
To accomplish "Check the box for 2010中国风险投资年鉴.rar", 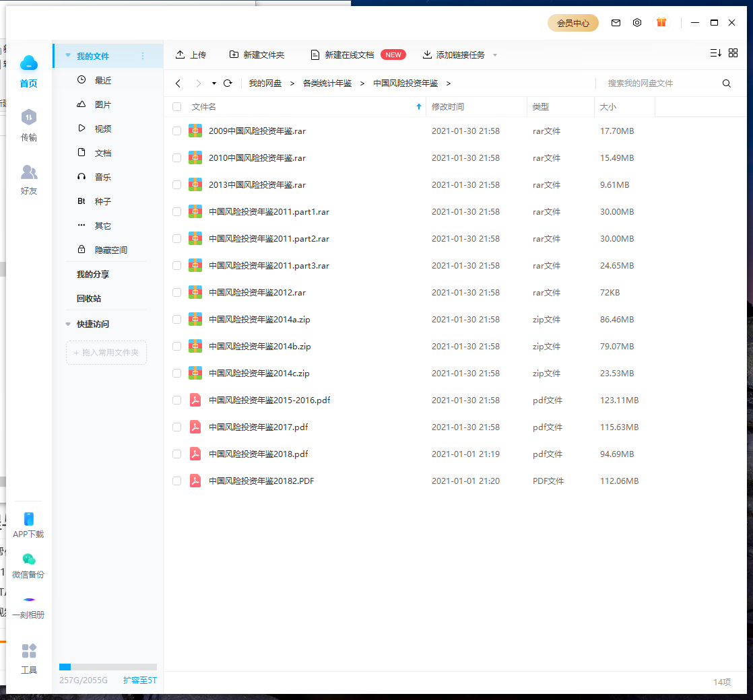I will tap(176, 158).
